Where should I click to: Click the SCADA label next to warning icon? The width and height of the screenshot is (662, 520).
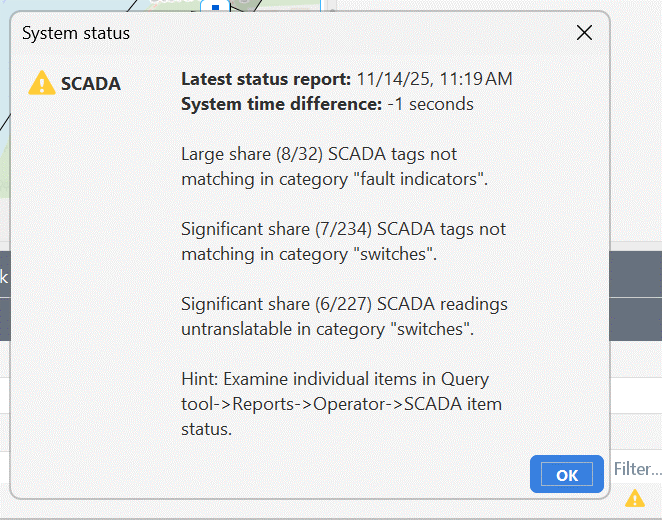click(90, 84)
